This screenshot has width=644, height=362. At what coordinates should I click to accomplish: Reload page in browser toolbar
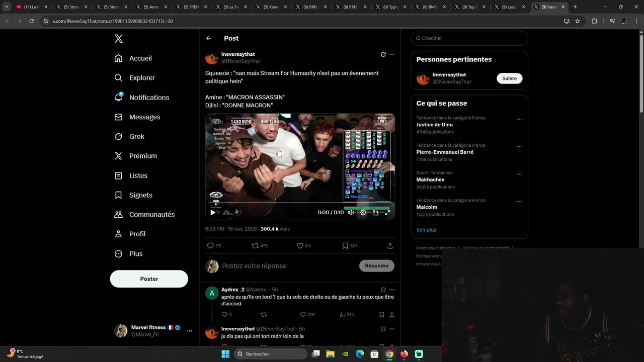click(31, 21)
